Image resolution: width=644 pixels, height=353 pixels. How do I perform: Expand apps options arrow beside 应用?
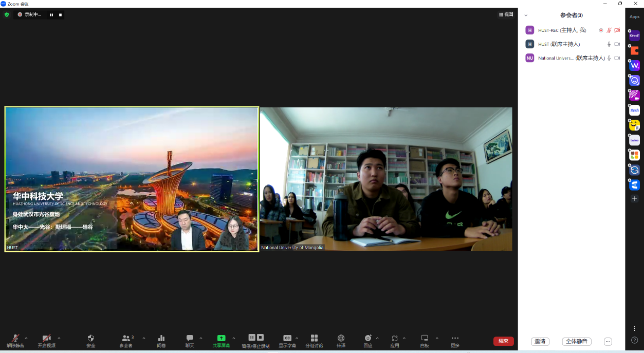(x=404, y=338)
